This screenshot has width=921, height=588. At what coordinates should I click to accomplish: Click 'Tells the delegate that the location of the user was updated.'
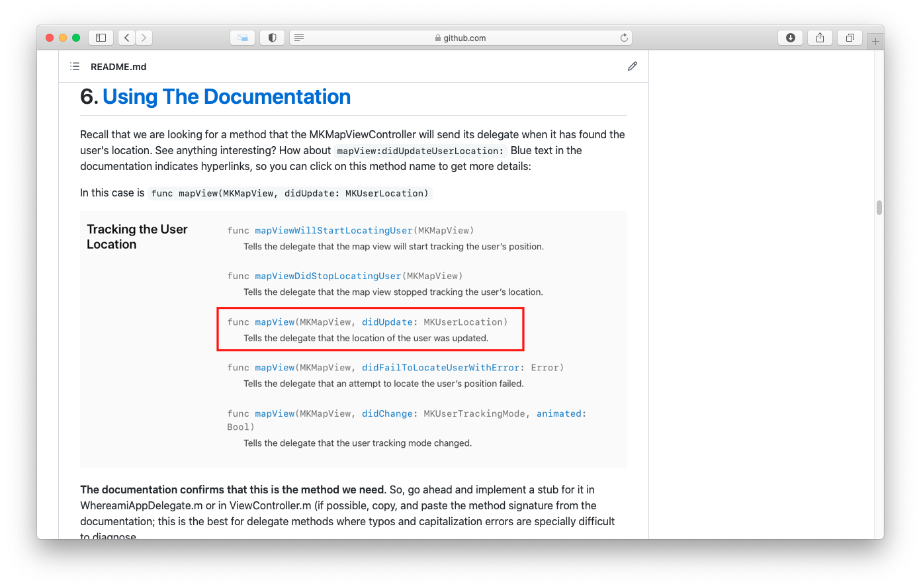coord(366,338)
